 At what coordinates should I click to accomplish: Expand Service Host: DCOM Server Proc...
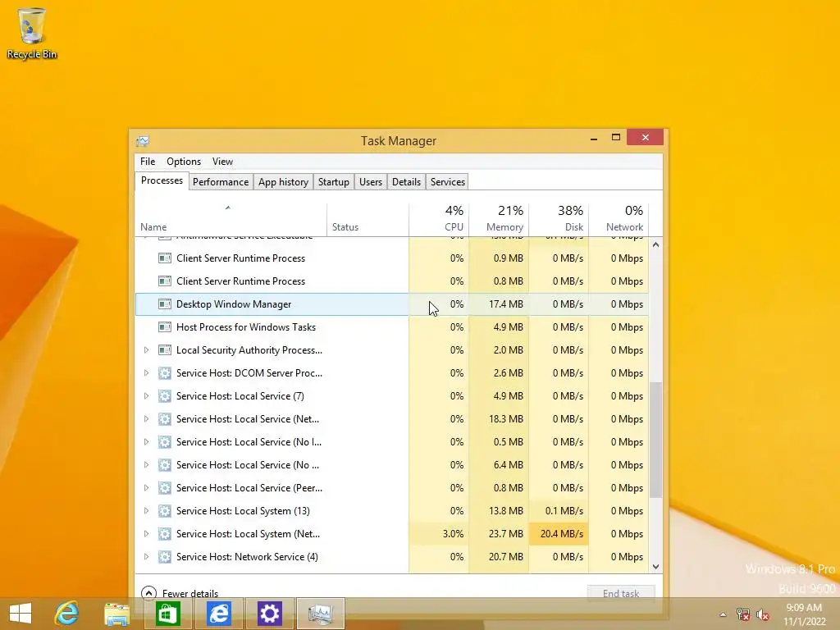coord(146,373)
